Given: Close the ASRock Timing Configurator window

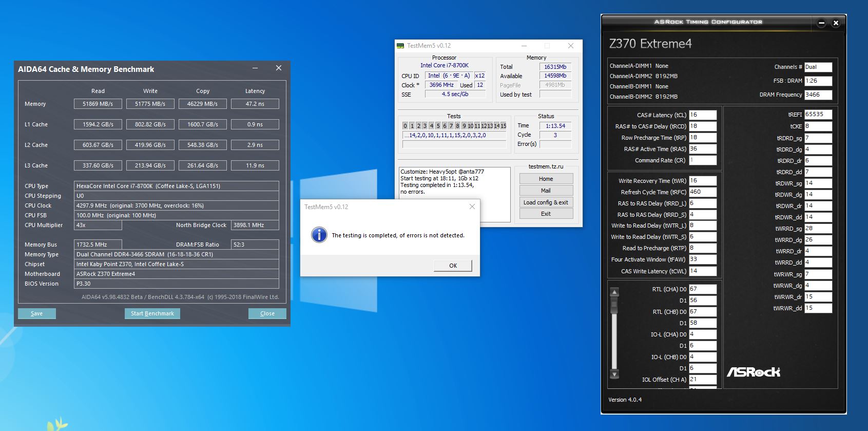Looking at the screenshot, I should [x=836, y=23].
